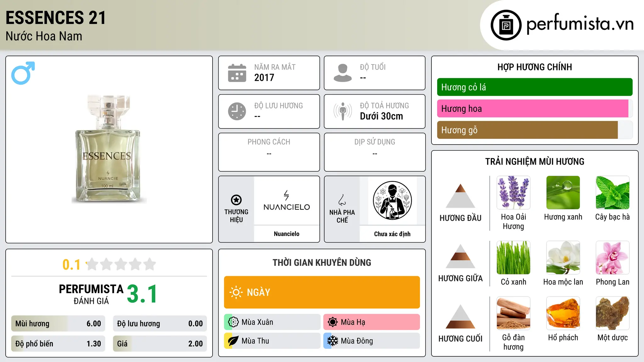
Task: Click the Hợp hương chính heading
Action: (x=535, y=67)
